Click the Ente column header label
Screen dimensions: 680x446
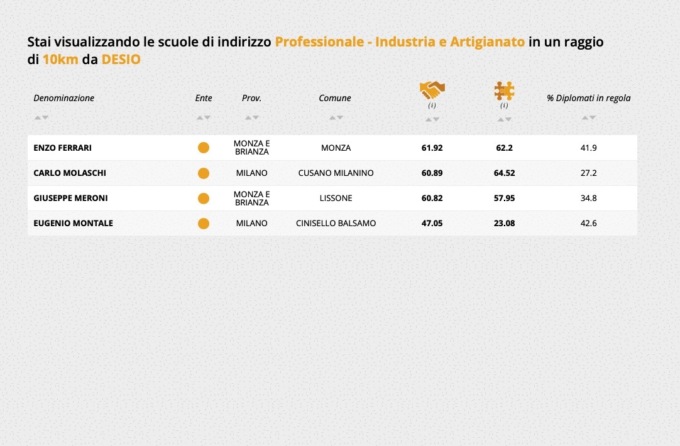click(203, 98)
